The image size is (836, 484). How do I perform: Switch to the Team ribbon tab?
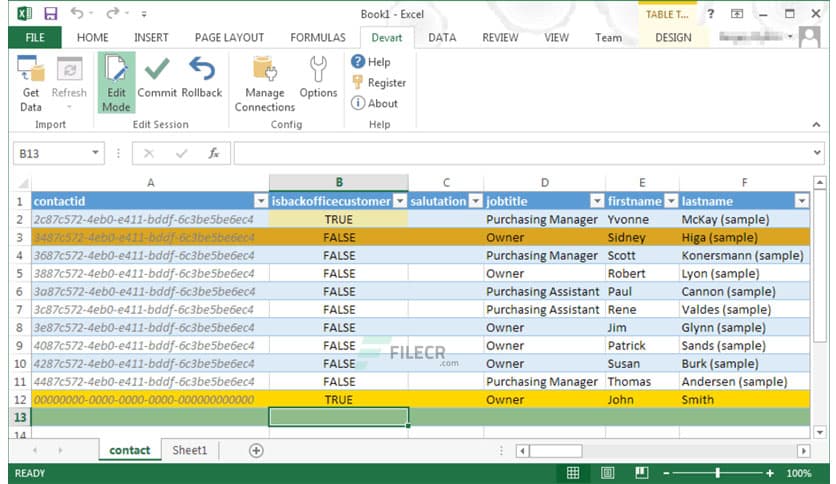point(608,37)
